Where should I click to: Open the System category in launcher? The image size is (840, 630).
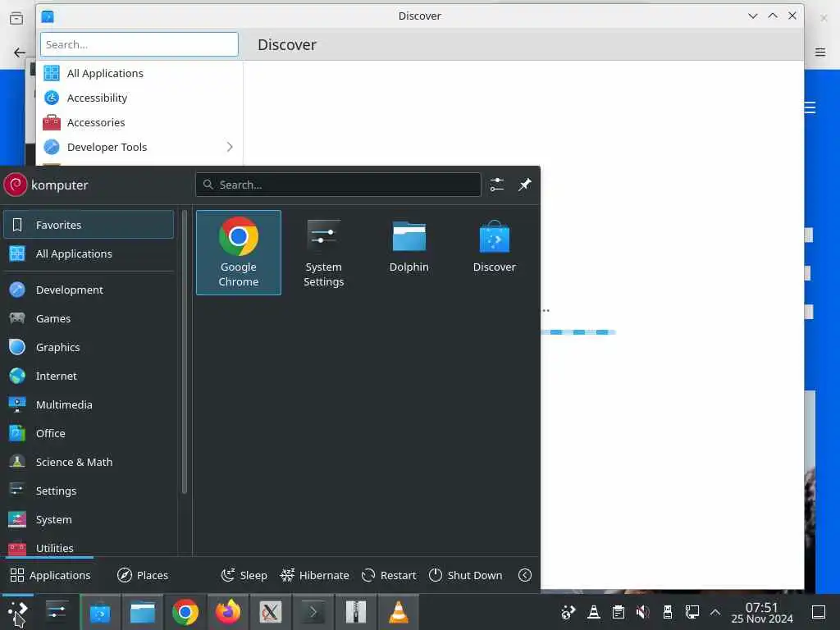89,519
